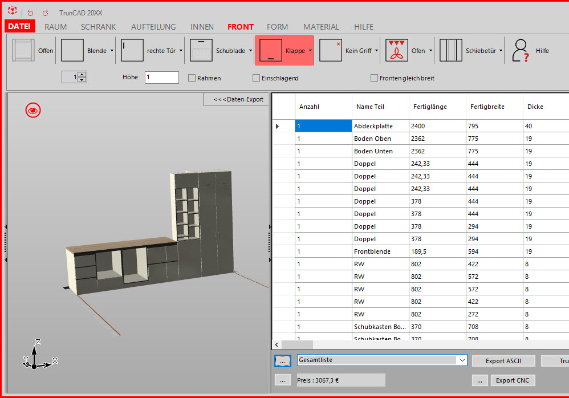Open the Ofen dropdown arrow
The height and width of the screenshot is (398, 569).
pos(431,50)
